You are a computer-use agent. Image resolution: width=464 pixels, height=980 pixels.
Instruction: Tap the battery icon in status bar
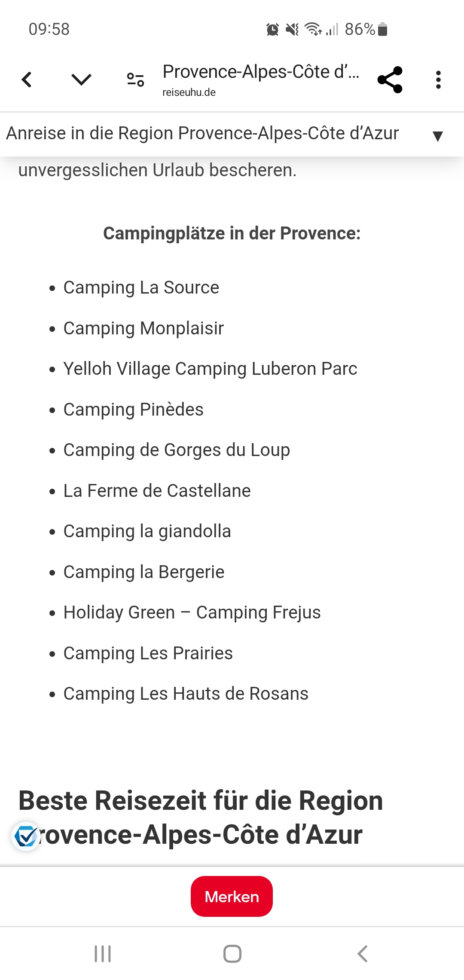point(383,29)
